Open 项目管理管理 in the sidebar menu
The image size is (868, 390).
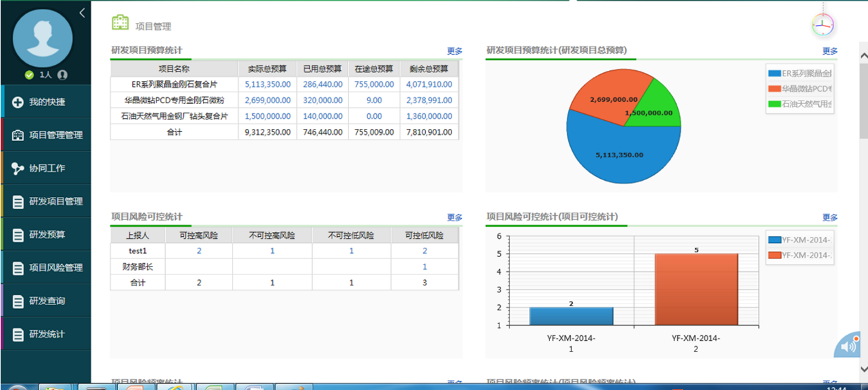point(55,135)
